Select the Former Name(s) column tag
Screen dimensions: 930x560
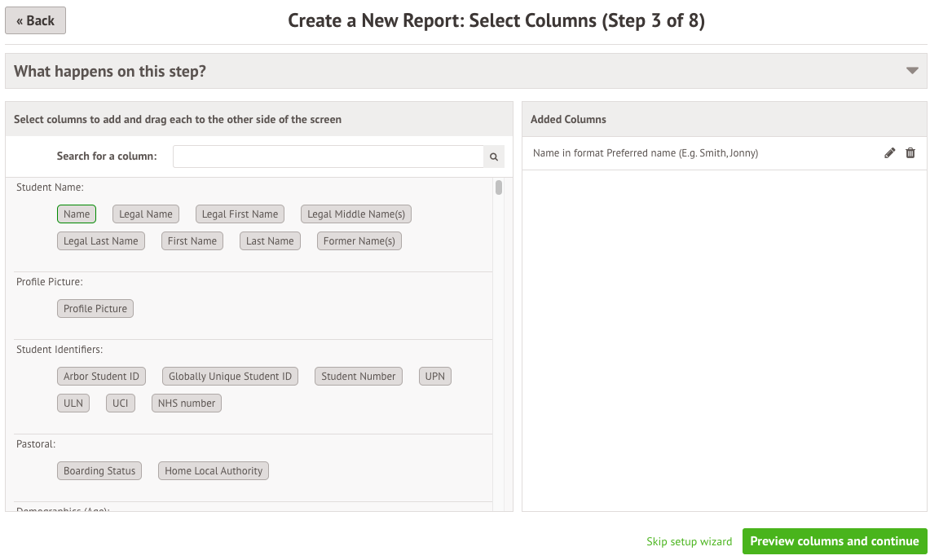point(359,241)
